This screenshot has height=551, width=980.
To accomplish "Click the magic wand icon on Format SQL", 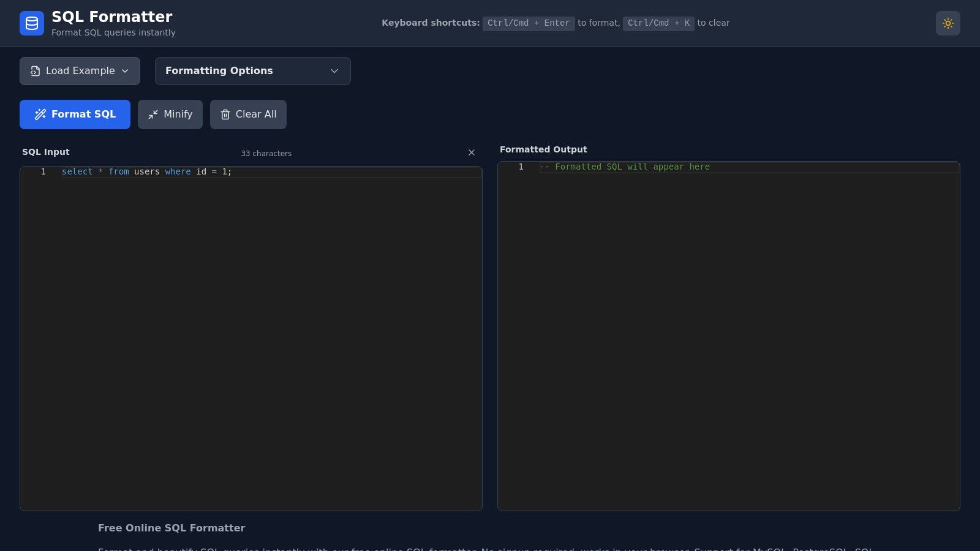I will [x=40, y=114].
